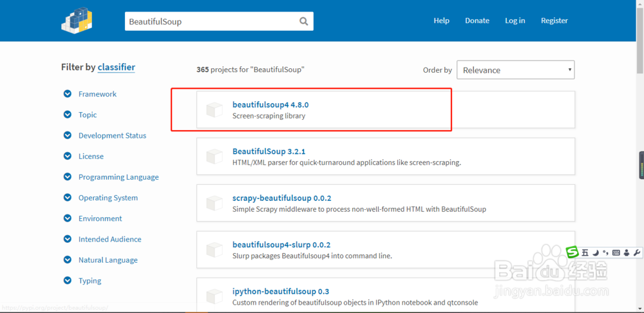Click the ipython-beautifulsoup package cube icon
The width and height of the screenshot is (644, 313).
[214, 296]
